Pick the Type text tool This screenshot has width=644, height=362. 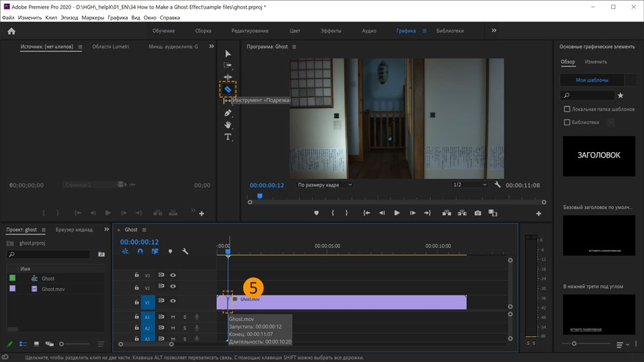(x=227, y=137)
